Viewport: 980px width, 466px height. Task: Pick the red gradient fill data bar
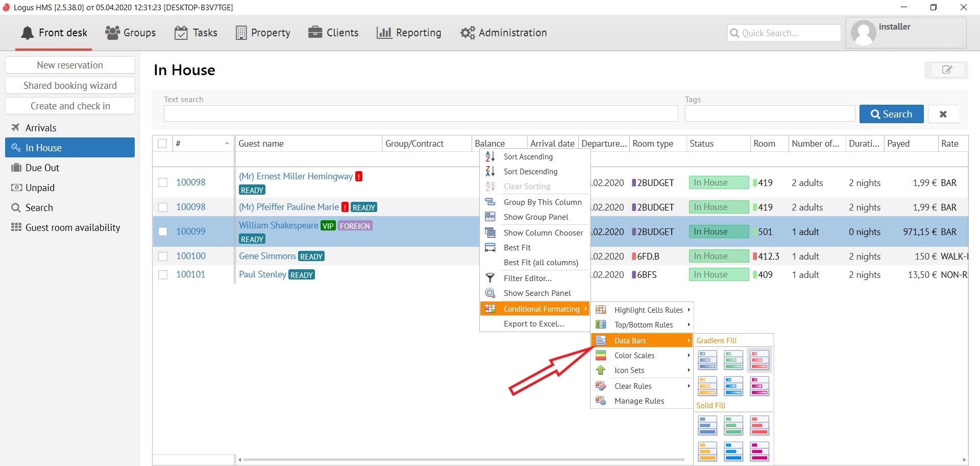759,360
